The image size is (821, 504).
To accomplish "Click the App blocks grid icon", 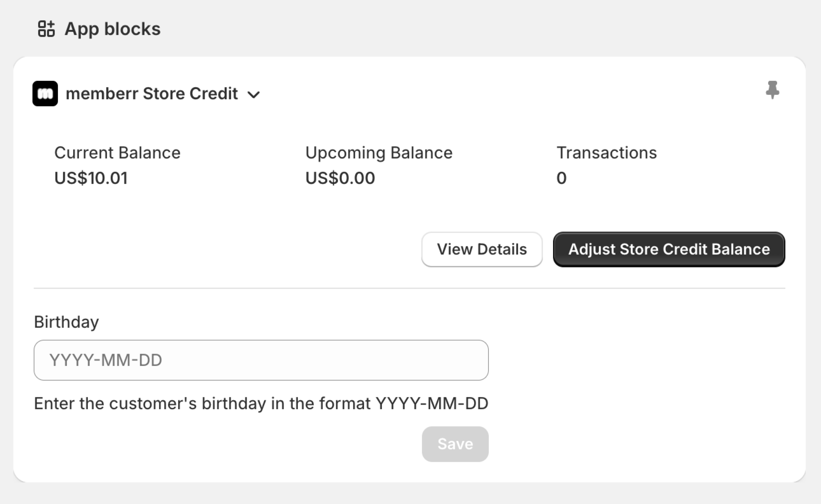I will (46, 29).
